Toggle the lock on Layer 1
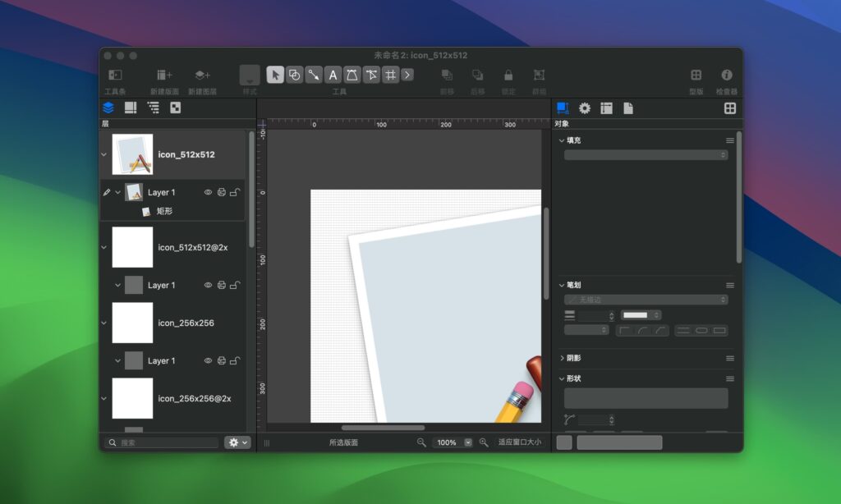The width and height of the screenshot is (841, 504). [x=235, y=192]
